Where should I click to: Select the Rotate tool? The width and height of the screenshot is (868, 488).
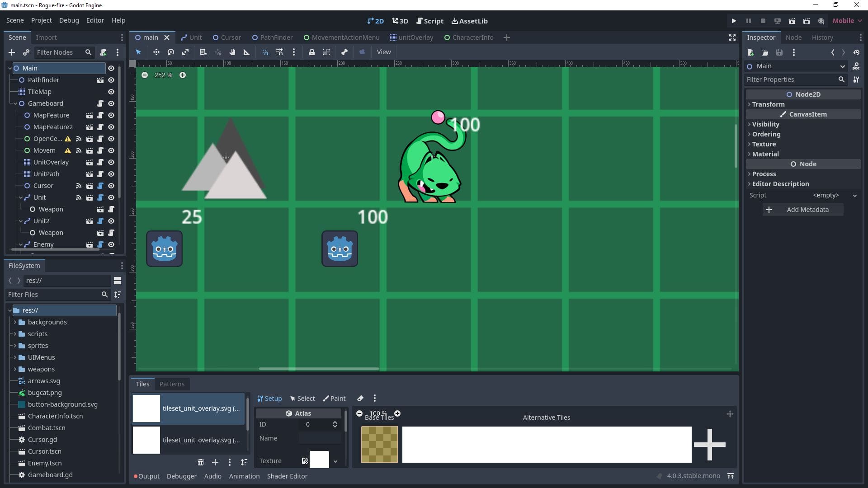click(171, 52)
